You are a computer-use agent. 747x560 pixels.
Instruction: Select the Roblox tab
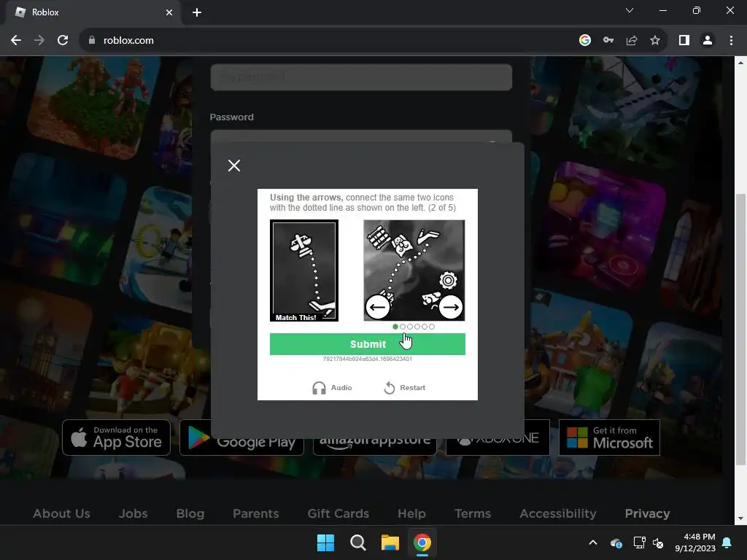[x=93, y=12]
